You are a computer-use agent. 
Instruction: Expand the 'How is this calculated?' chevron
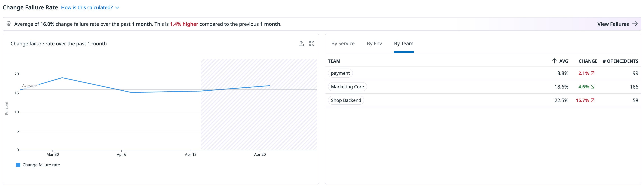pos(117,8)
